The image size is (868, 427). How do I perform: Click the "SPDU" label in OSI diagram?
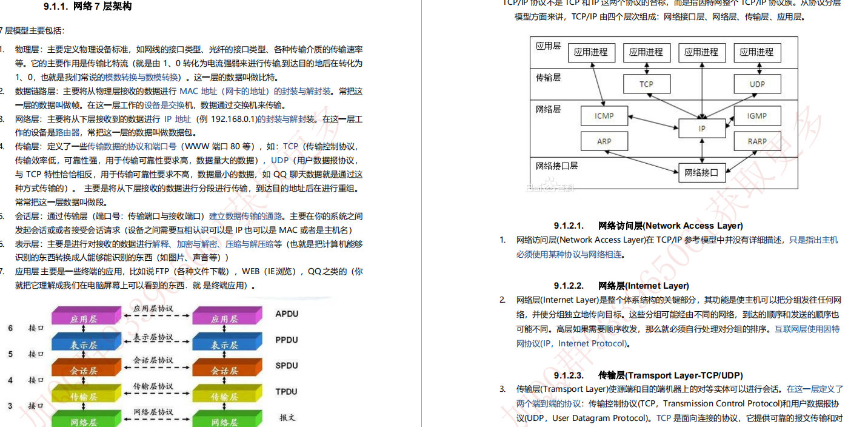287,366
